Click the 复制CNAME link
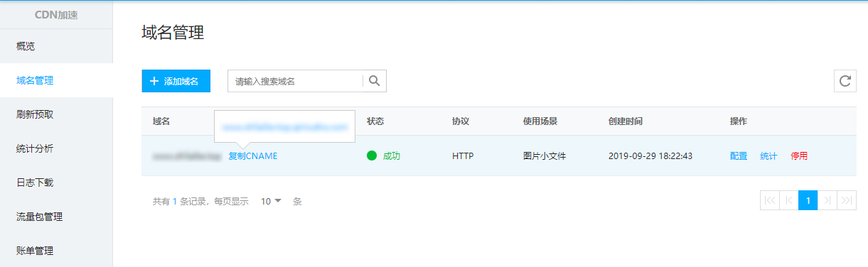This screenshot has width=868, height=267. click(x=253, y=156)
